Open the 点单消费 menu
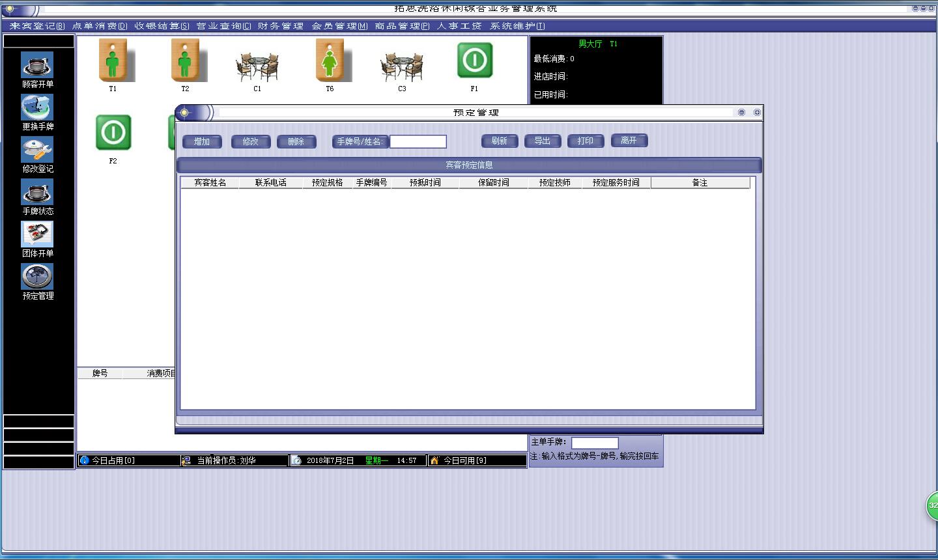This screenshot has height=560, width=938. [100, 26]
